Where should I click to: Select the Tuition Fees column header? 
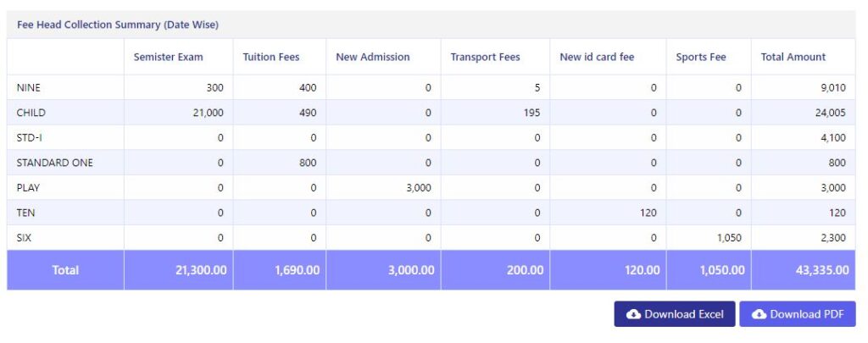pyautogui.click(x=271, y=57)
